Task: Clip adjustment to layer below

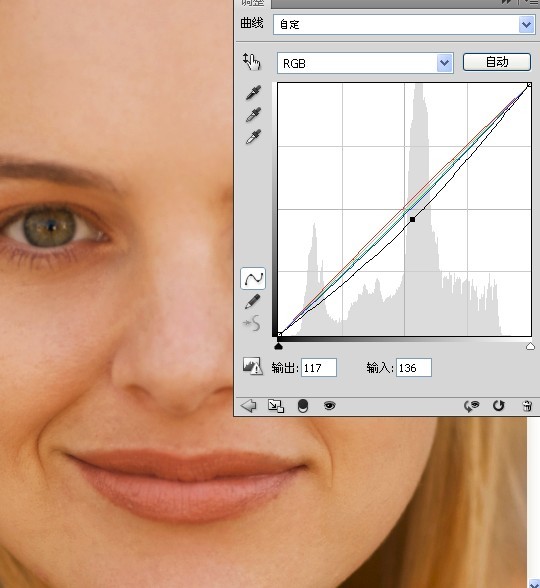Action: point(303,406)
